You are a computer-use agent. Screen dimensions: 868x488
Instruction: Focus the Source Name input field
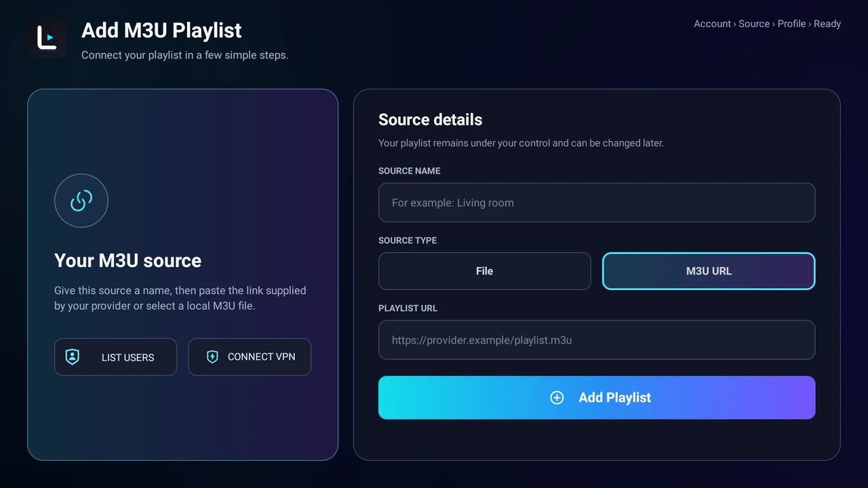[597, 203]
